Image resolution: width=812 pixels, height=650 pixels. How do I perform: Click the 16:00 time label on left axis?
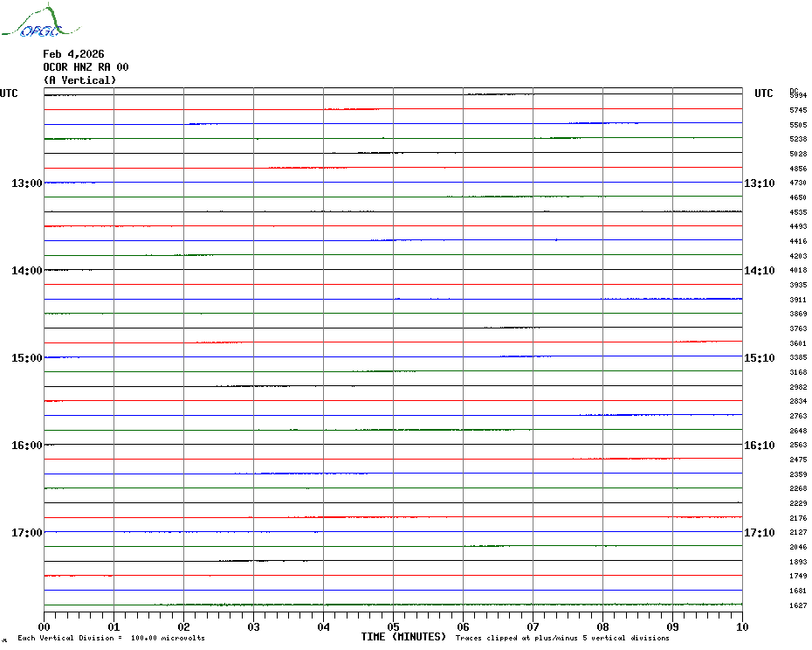26,446
